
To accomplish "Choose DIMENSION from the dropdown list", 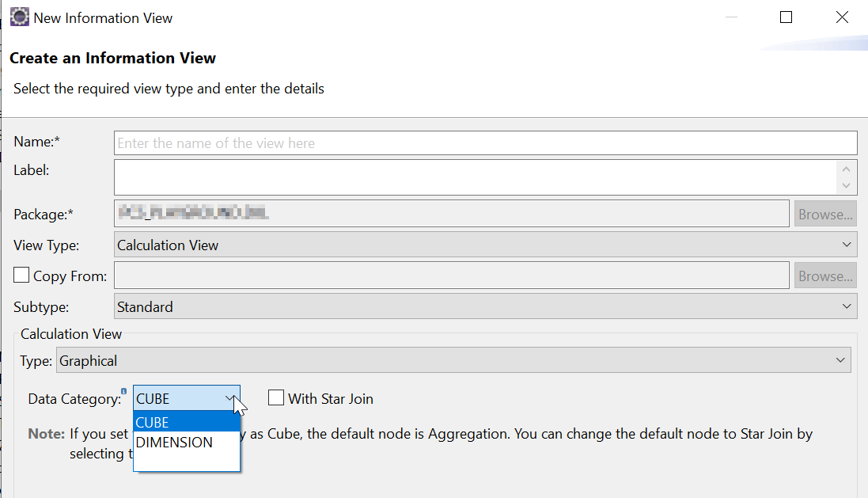I will tap(186, 443).
